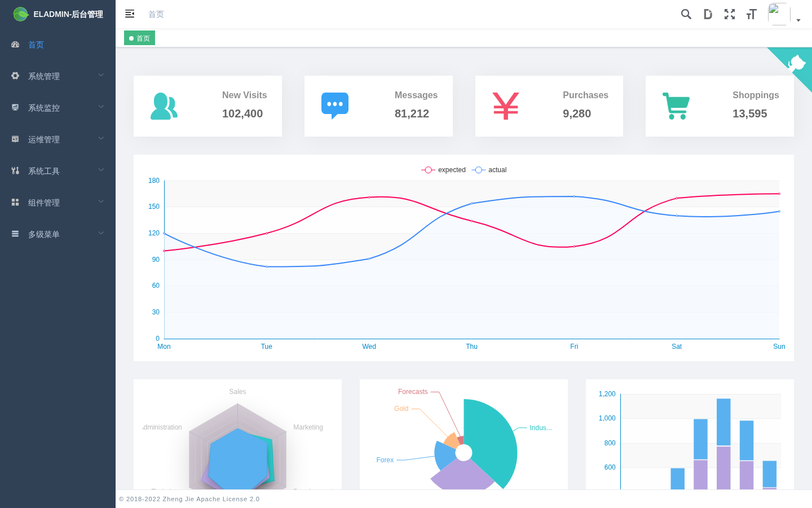
Task: Click the Purchases yen icon
Action: (506, 106)
